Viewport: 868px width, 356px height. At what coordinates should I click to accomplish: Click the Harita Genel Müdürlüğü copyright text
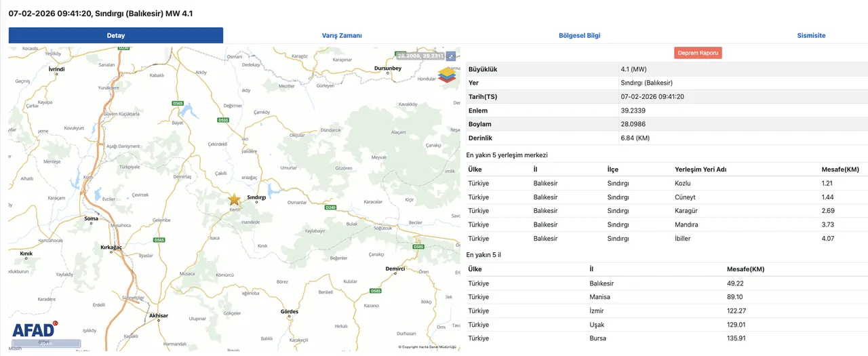[427, 347]
